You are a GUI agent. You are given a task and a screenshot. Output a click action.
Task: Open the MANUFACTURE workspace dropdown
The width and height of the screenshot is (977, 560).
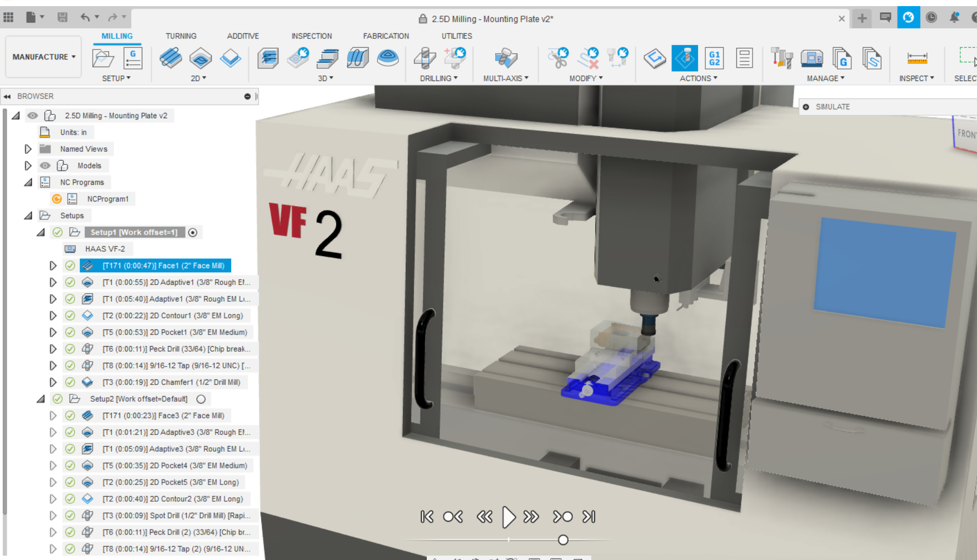[44, 57]
